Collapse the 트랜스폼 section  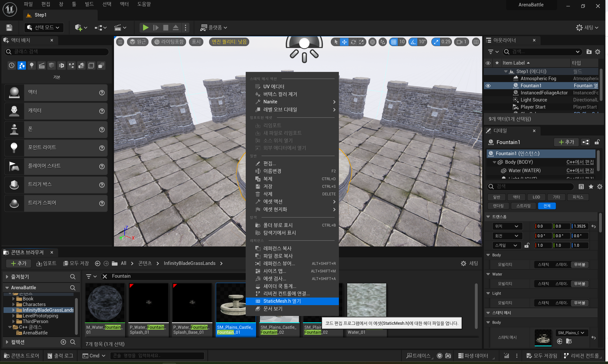pos(488,217)
